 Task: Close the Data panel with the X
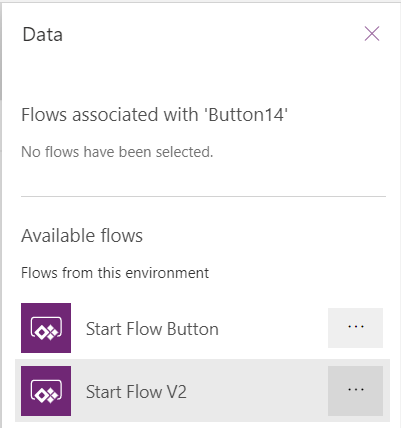[x=372, y=34]
